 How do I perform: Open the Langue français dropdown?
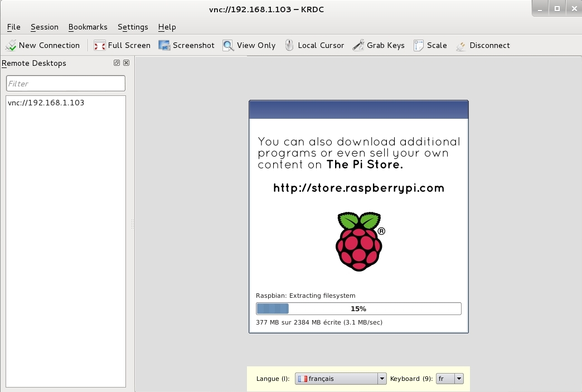pos(341,379)
